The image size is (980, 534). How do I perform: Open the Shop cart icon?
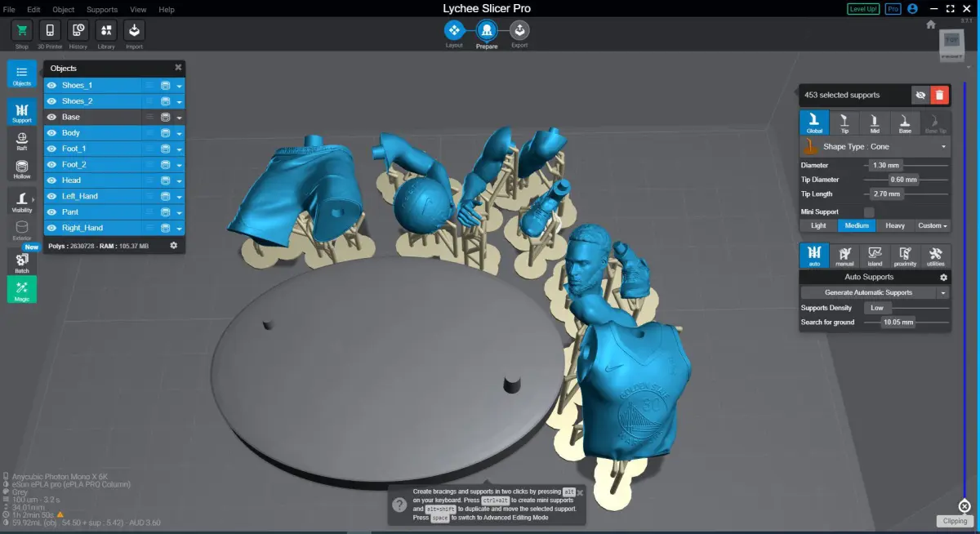tap(22, 31)
